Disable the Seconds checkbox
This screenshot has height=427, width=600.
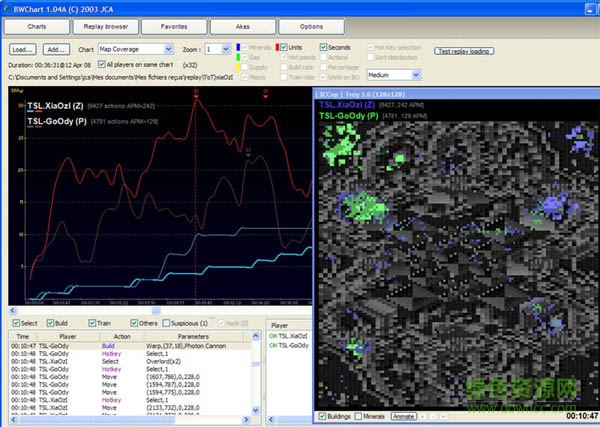click(x=325, y=47)
